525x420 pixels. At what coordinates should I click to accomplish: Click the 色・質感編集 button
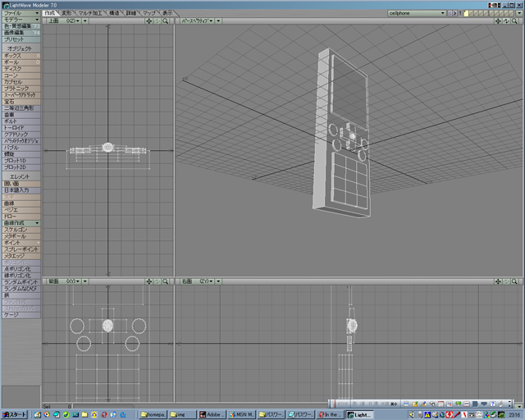(21, 26)
